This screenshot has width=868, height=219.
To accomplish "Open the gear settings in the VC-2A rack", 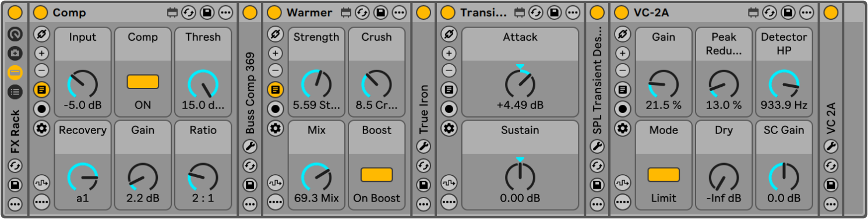I will pyautogui.click(x=623, y=128).
